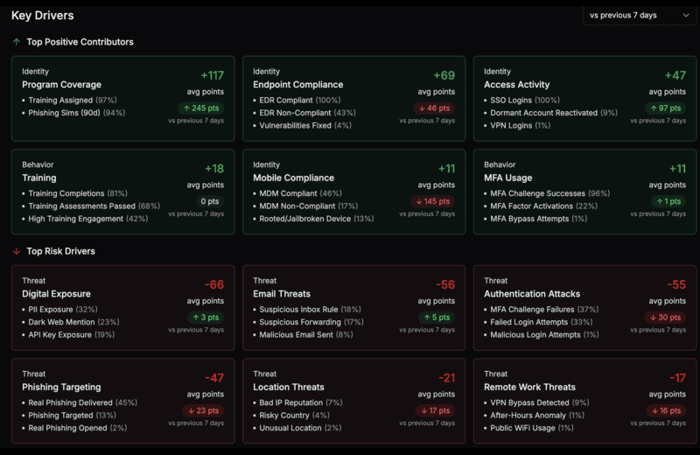Click the Bad IP Reputation (7%) item
This screenshot has height=455, width=700.
point(298,403)
